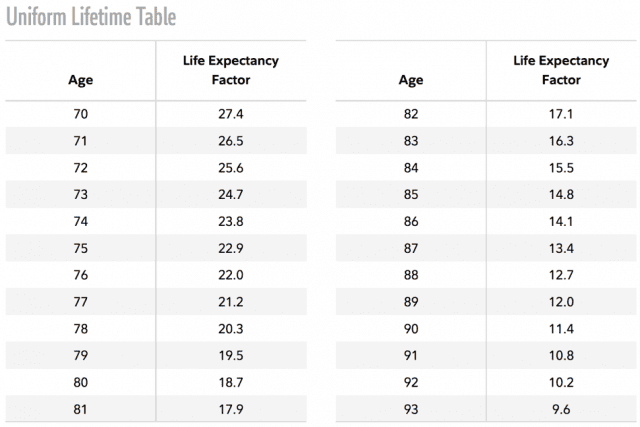Select the age 70 cell
640x427 pixels.
point(81,114)
